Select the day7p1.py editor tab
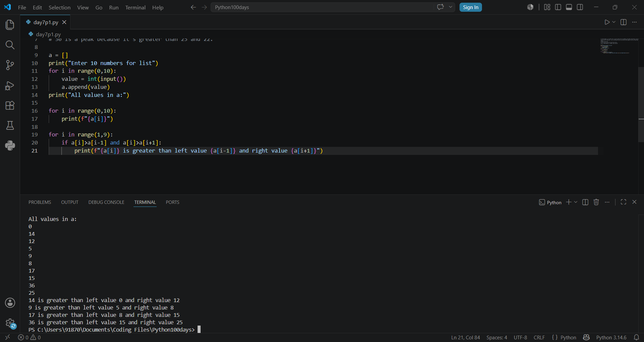The image size is (644, 342). coord(46,22)
